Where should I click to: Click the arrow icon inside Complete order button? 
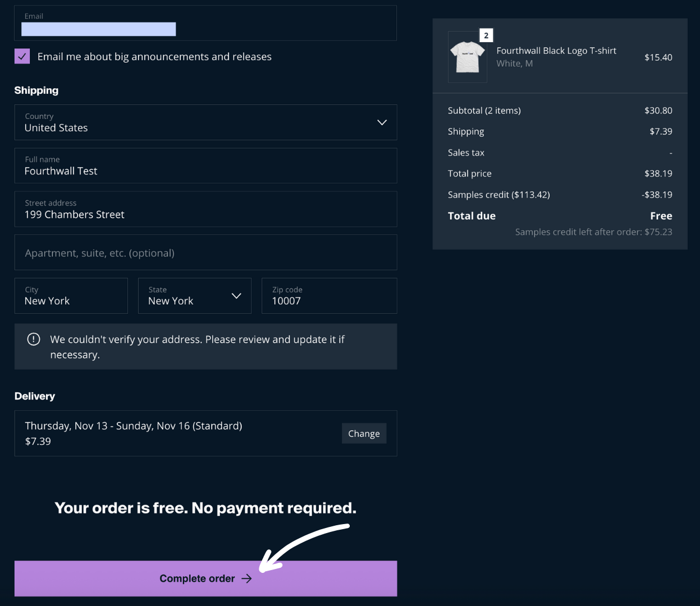pos(247,579)
